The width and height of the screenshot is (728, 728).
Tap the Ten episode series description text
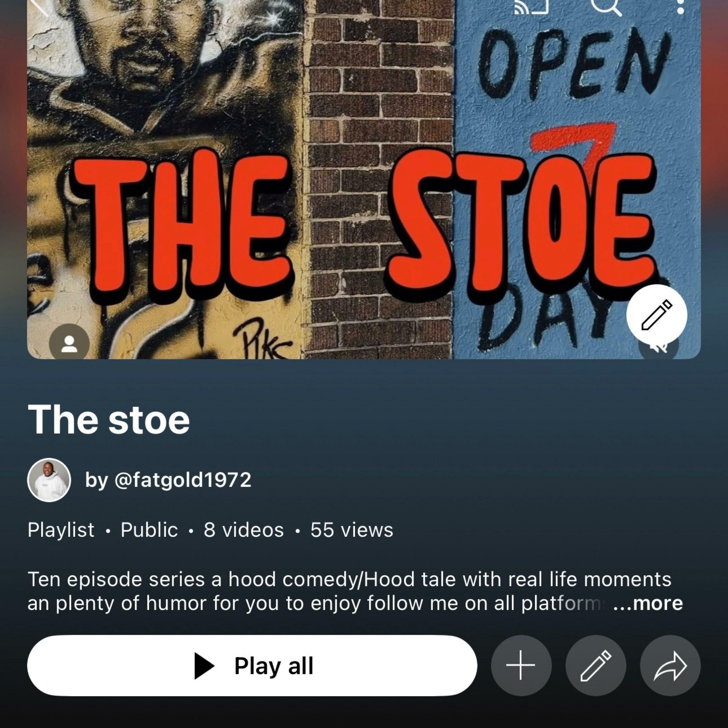point(349,591)
